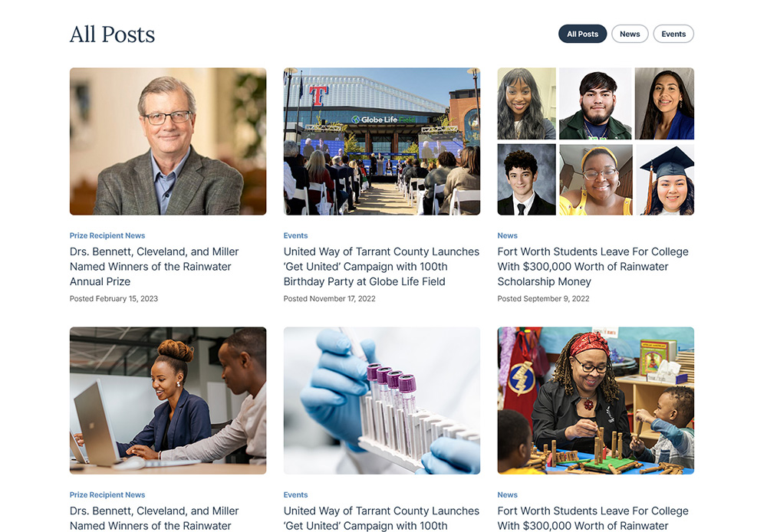Click Prize Recipient News label below laptop photo
Image resolution: width=767 pixels, height=532 pixels.
click(x=107, y=494)
